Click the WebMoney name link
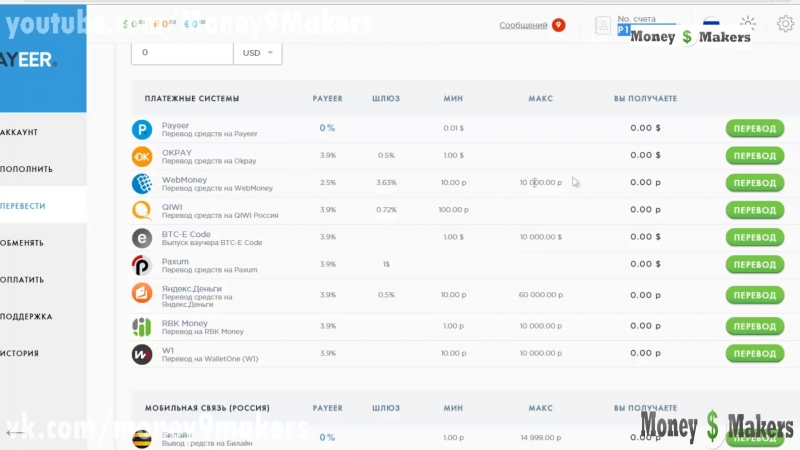Image resolution: width=800 pixels, height=450 pixels. pos(184,180)
